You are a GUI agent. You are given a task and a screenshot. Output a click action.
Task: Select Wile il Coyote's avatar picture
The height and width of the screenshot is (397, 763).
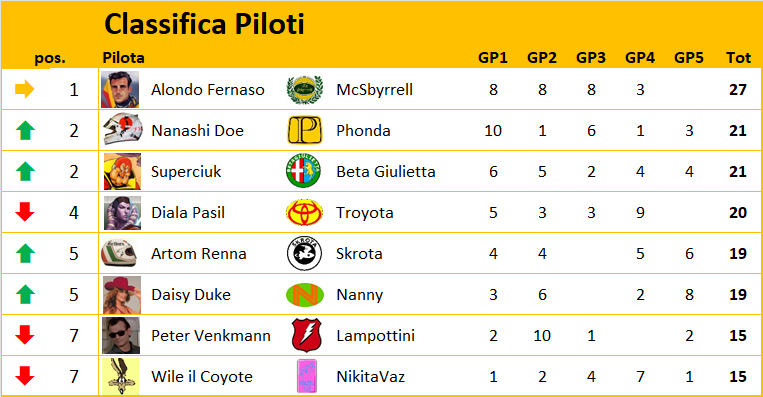[x=120, y=376]
